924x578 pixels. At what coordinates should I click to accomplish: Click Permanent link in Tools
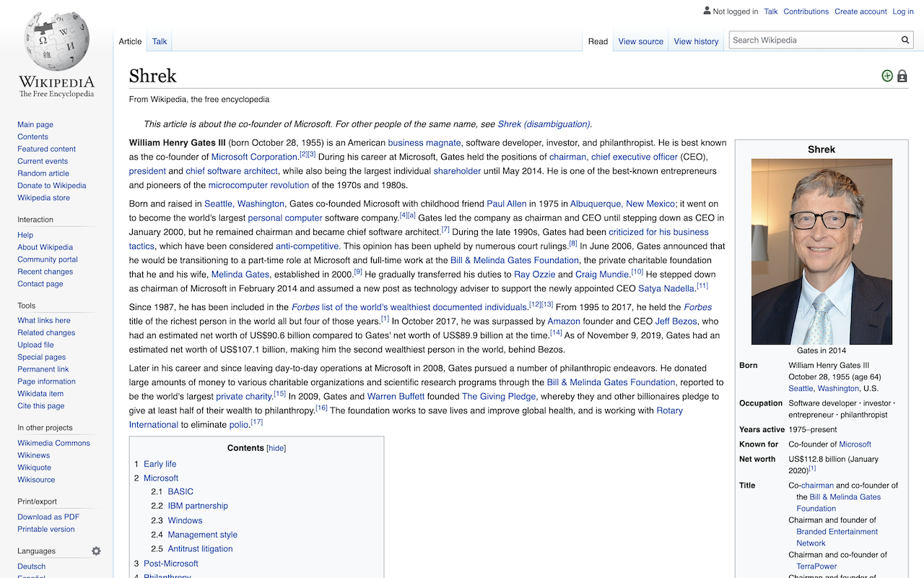43,369
